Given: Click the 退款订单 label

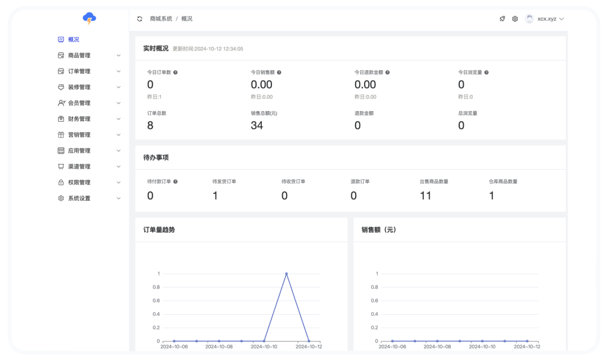Looking at the screenshot, I should (360, 182).
